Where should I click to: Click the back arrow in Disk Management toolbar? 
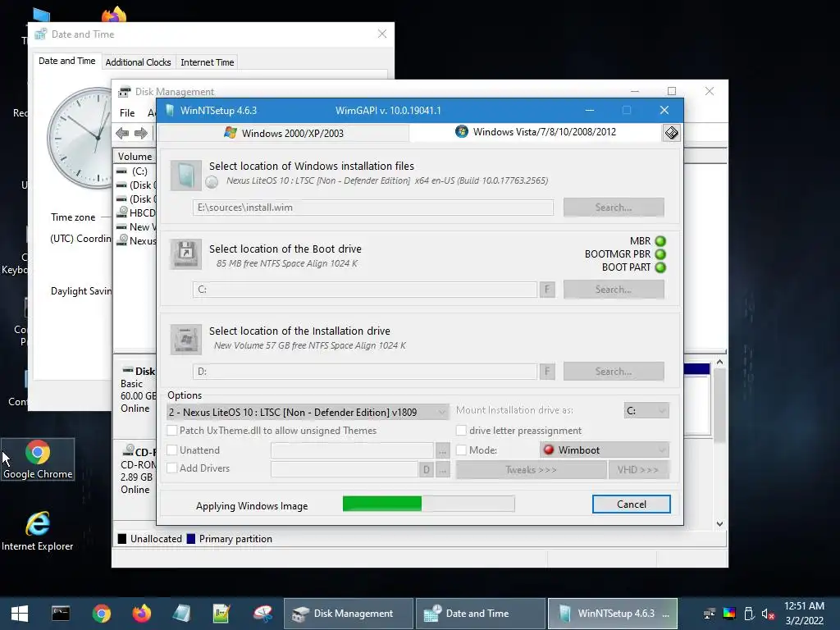coord(122,133)
